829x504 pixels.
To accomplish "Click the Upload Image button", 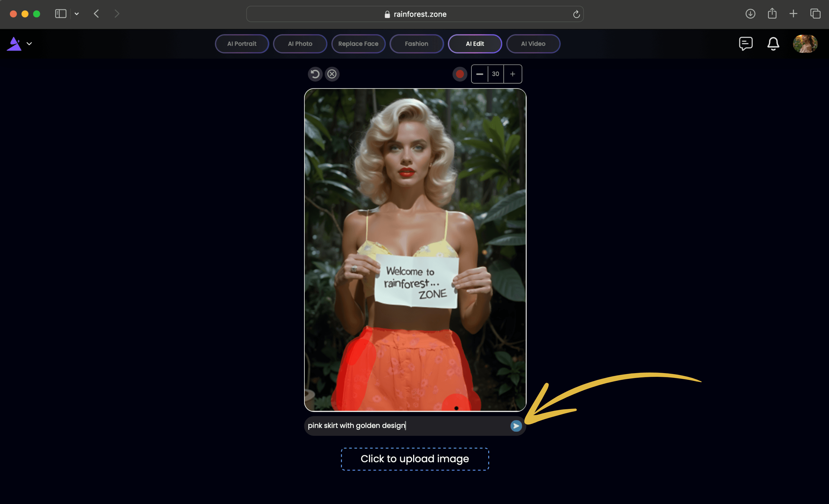I will 414,459.
